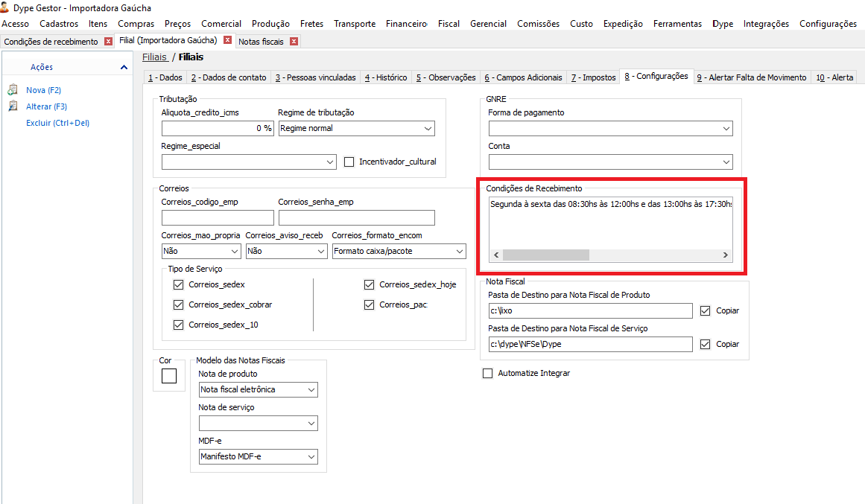Image resolution: width=865 pixels, height=504 pixels.
Task: Uncheck Correios_sedex_10 checkbox
Action: [178, 325]
